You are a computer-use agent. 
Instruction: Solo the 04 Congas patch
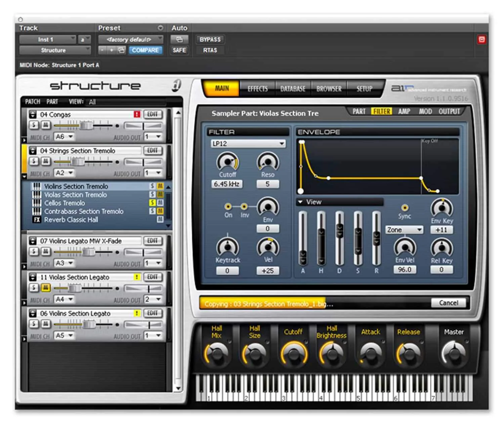coord(34,125)
